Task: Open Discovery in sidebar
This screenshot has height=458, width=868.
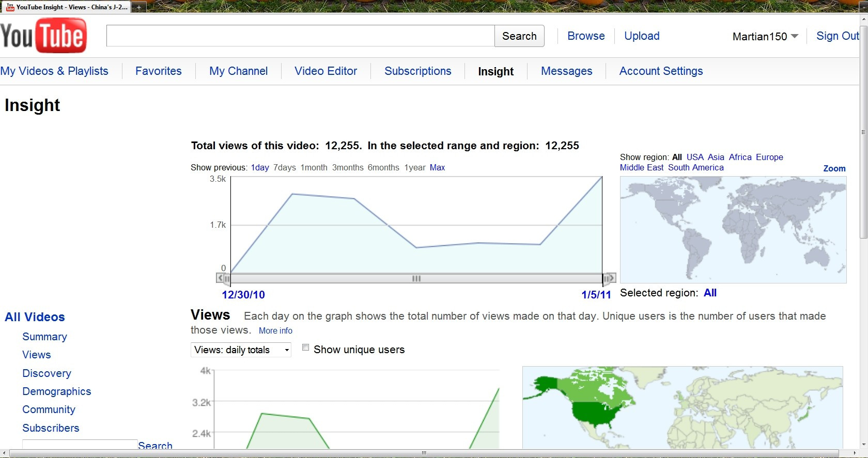Action: pyautogui.click(x=47, y=373)
